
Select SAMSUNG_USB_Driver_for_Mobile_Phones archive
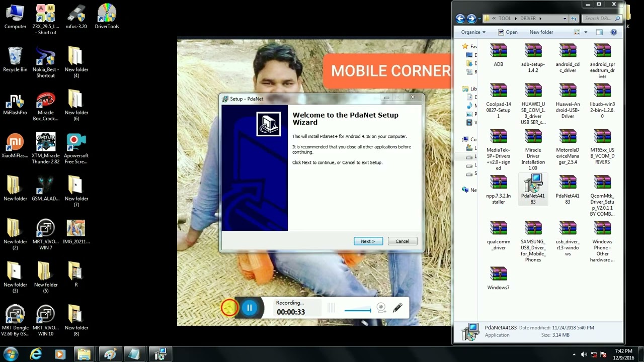click(x=533, y=241)
